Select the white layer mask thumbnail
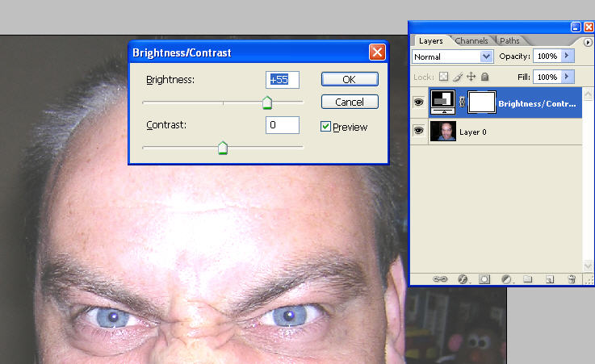Screen dimensions: 595x364 coord(482,102)
